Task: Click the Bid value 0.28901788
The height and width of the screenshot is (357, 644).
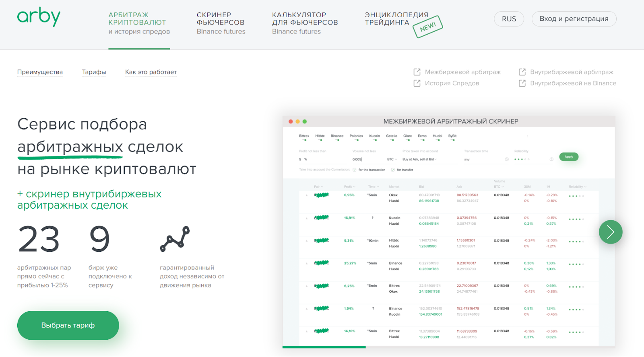Action: [x=429, y=269]
